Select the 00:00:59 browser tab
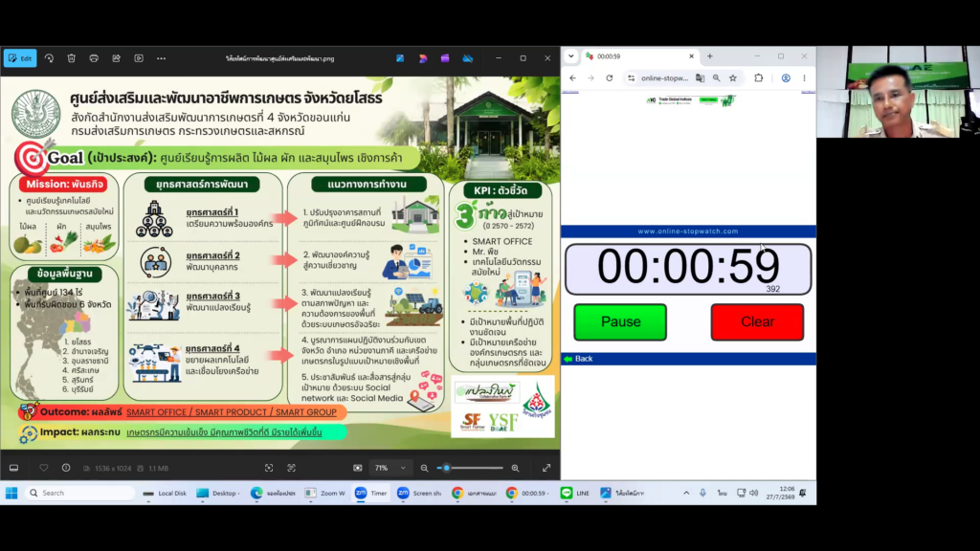Screen dimensions: 980x551 (x=639, y=56)
